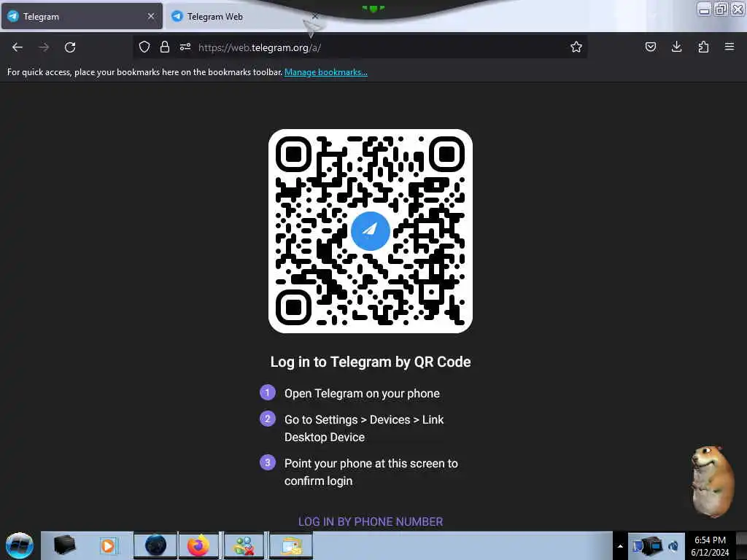The image size is (747, 560).
Task: Open the dark globe taskbar app
Action: click(x=155, y=545)
